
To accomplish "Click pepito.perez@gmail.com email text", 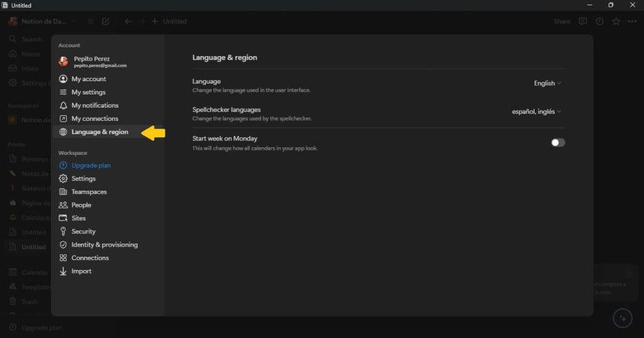I will 100,65.
